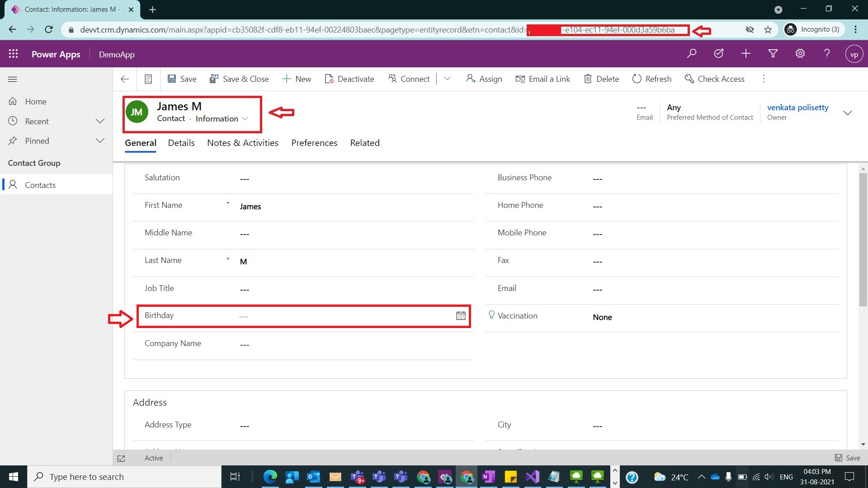Expand the Recent navigation section
The width and height of the screenshot is (868, 488).
[x=100, y=121]
